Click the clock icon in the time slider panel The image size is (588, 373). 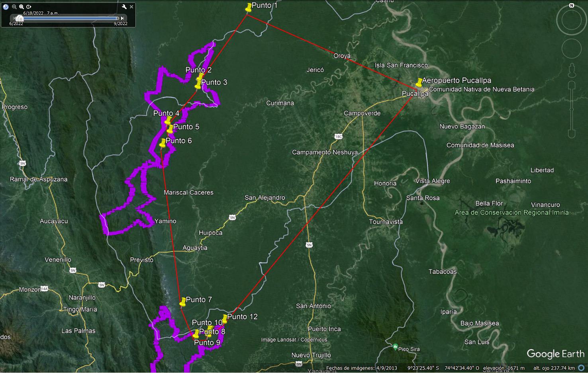(x=6, y=6)
